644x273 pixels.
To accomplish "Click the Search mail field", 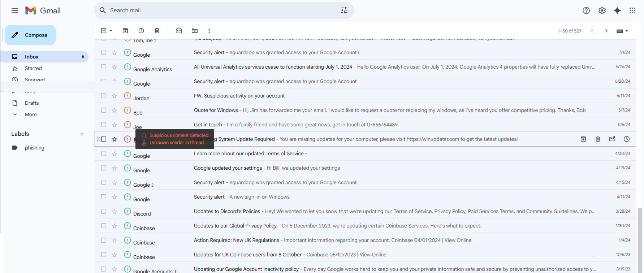I will click(x=224, y=10).
